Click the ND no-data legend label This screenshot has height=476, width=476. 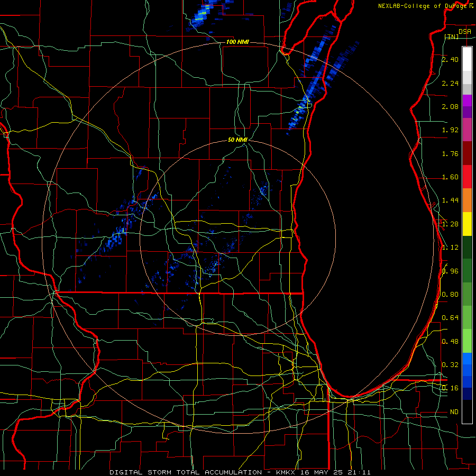pos(454,412)
